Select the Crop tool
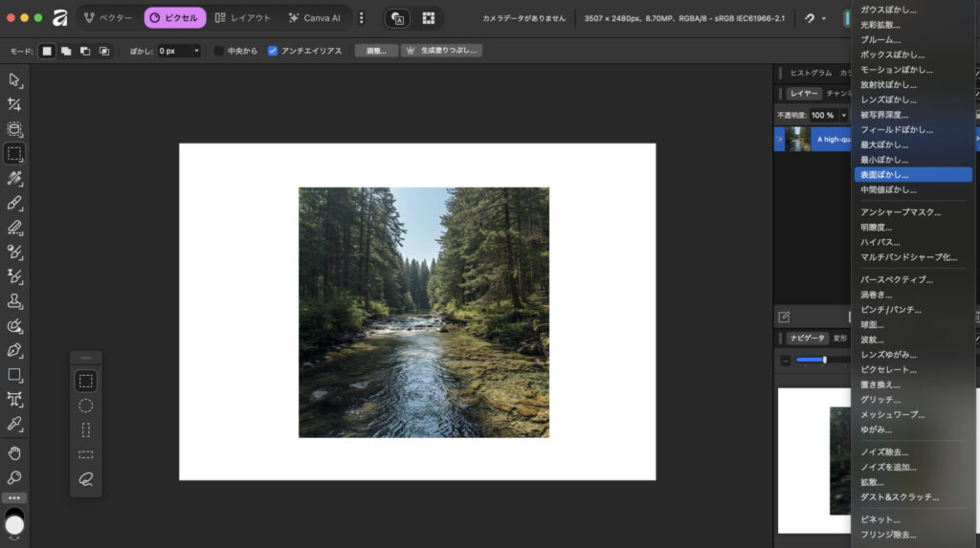The image size is (980, 548). (x=14, y=104)
